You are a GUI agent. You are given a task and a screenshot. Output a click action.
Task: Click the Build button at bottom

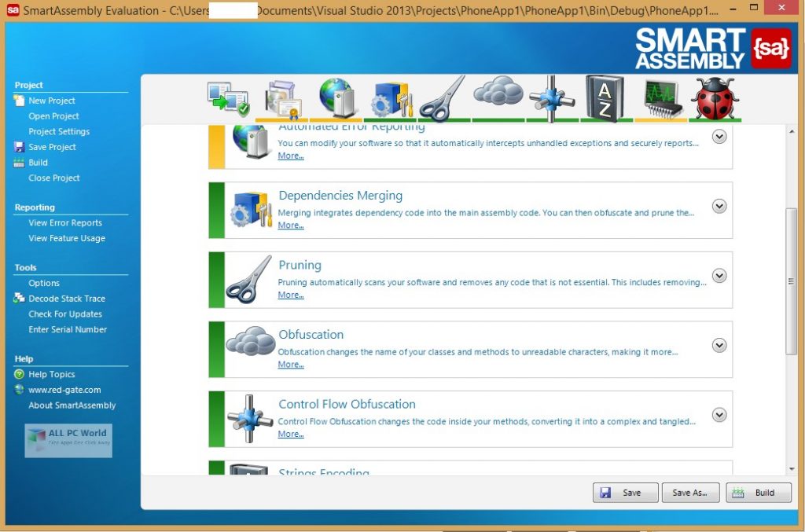pyautogui.click(x=758, y=493)
